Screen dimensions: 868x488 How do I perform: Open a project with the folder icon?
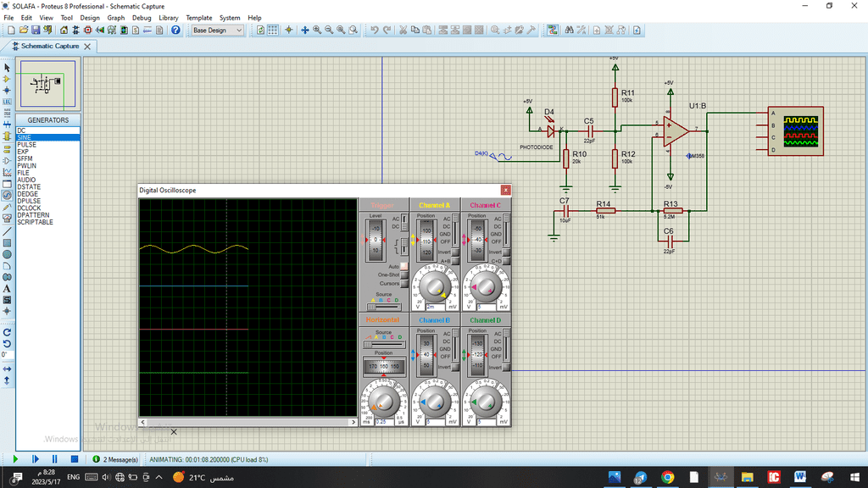click(x=23, y=30)
